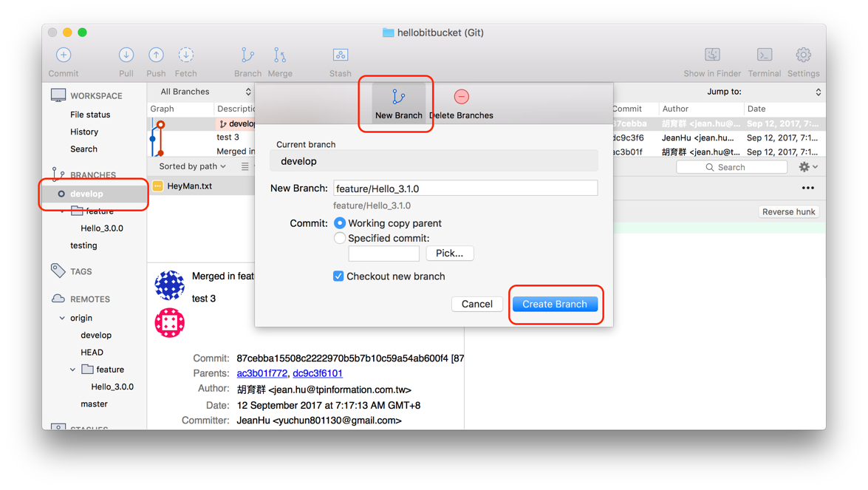
Task: Open the Branch toolbar icon
Action: tap(247, 55)
